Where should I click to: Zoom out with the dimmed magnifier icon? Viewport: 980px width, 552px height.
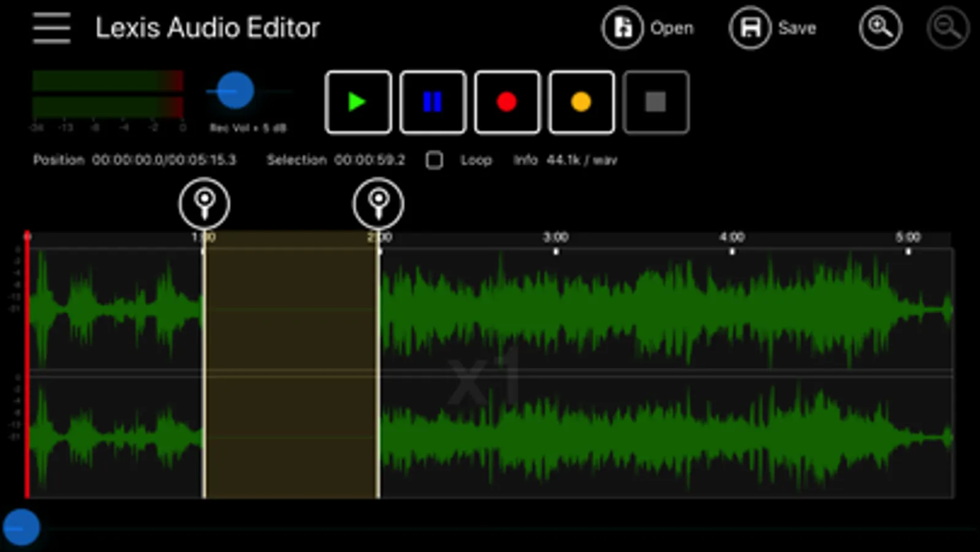[948, 28]
